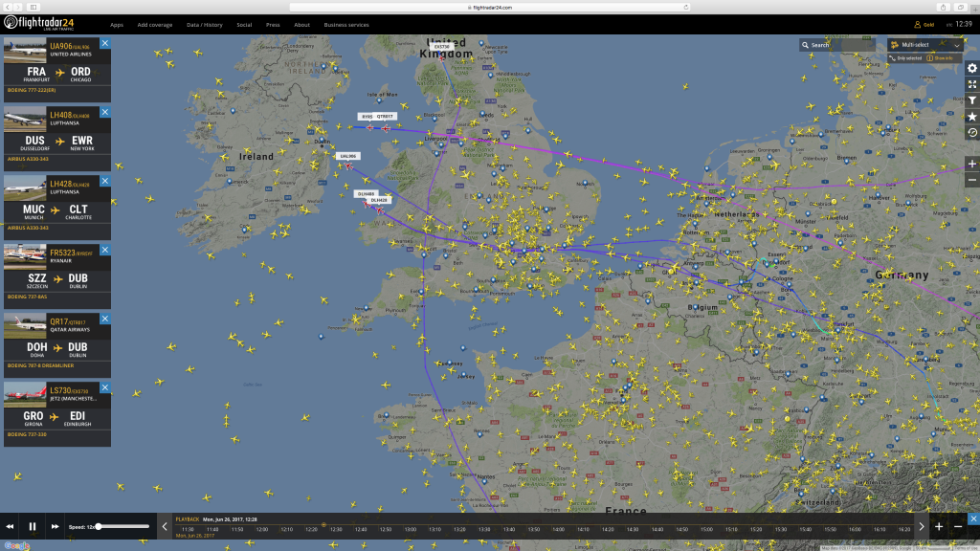Close the LH428 flight card
Screen dimensions: 980x551
[x=105, y=181]
